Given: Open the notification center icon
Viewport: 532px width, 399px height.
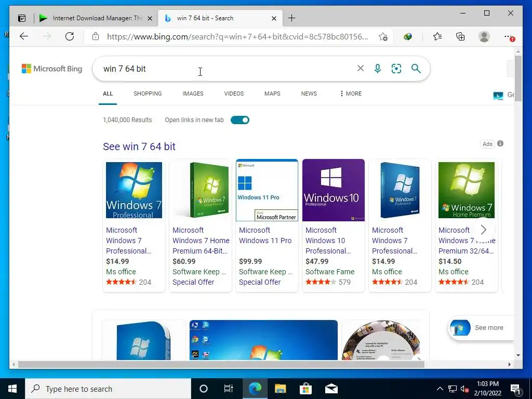Looking at the screenshot, I should [x=515, y=389].
